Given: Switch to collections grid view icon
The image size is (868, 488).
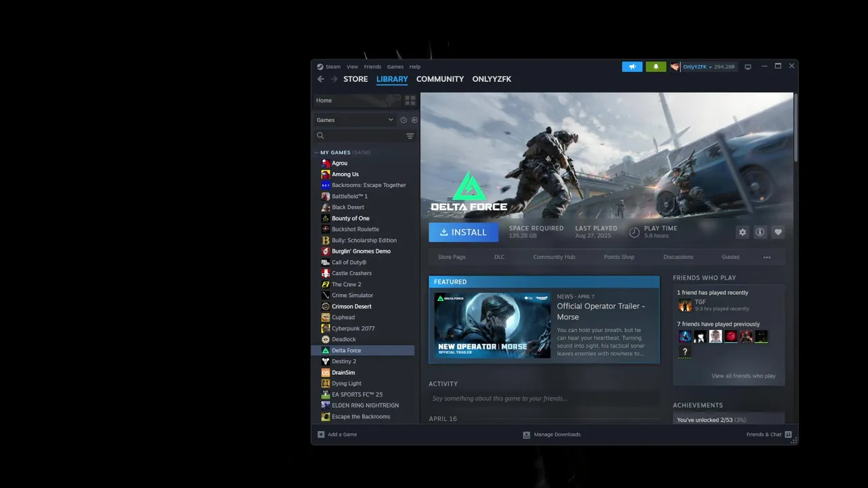Looking at the screenshot, I should tap(410, 100).
